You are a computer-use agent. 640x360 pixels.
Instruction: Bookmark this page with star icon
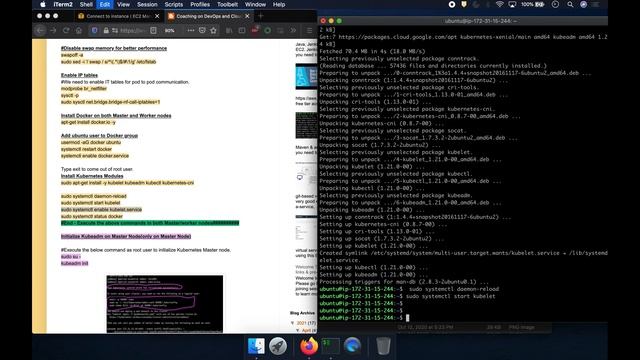[213, 30]
